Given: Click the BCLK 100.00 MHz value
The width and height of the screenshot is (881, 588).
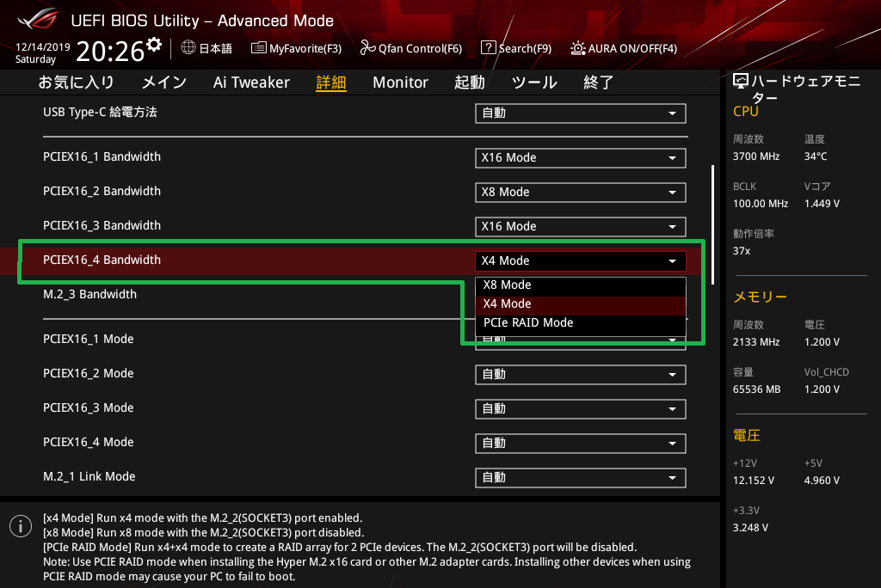Looking at the screenshot, I should pos(761,203).
